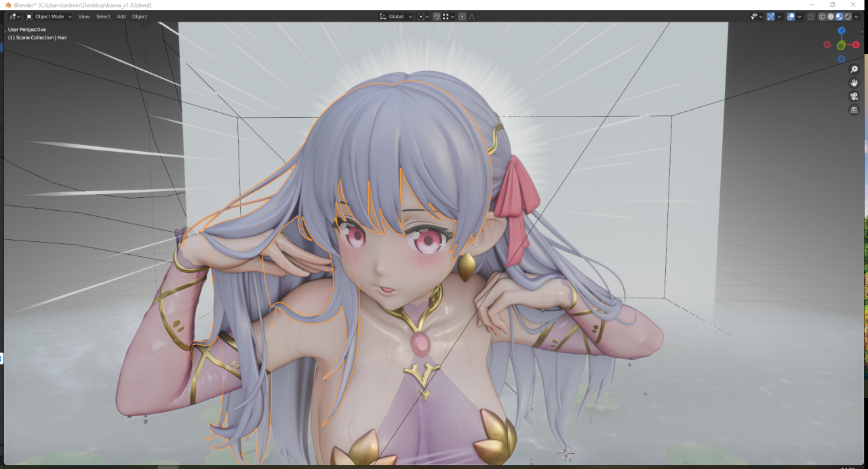The height and width of the screenshot is (469, 868).
Task: Select wireframe viewport shading
Action: pos(822,16)
